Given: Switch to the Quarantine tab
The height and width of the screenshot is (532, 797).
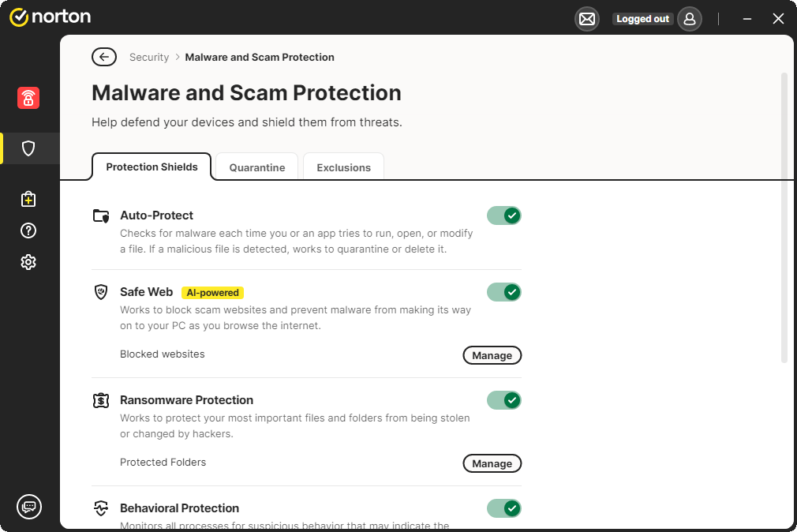Looking at the screenshot, I should click(x=256, y=167).
